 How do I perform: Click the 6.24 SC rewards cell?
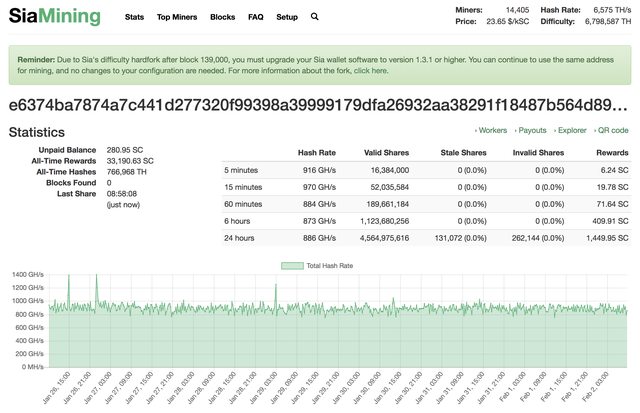tap(614, 170)
